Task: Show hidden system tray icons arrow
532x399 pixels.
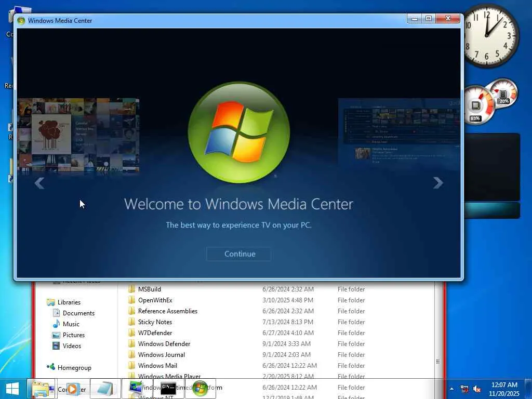Action: 451,389
